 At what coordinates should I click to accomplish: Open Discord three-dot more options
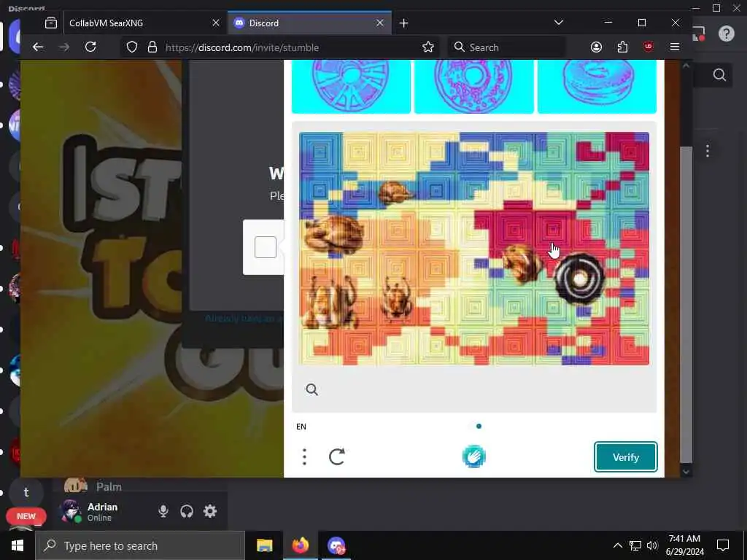(708, 151)
